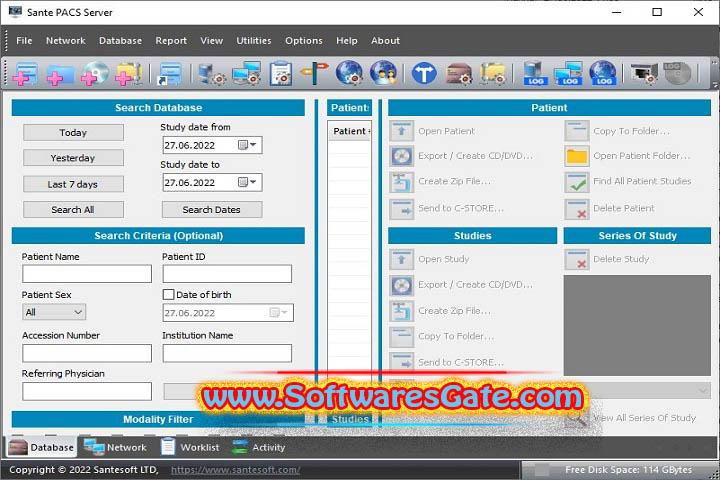This screenshot has width=720, height=480.
Task: Open the Utilities menu
Action: 253,40
